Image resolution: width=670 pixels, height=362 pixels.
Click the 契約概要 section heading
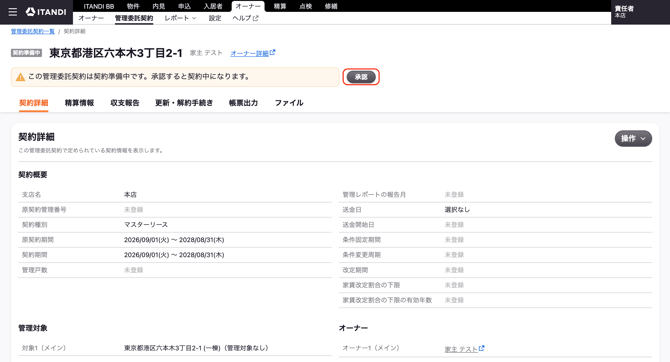click(33, 175)
